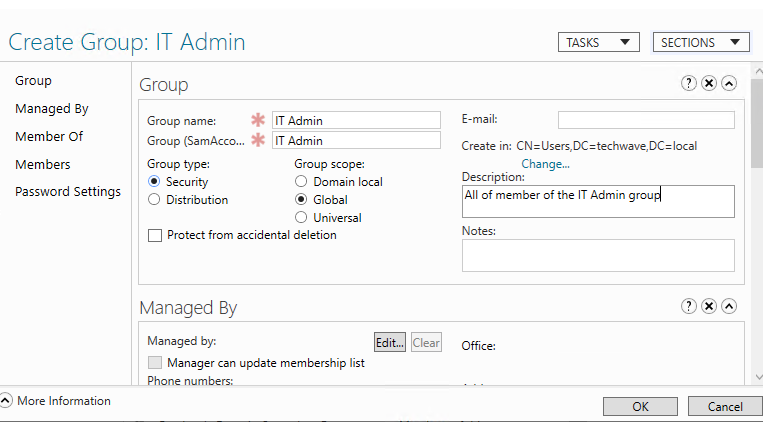Screen dimensions: 763x422
Task: Expand More Information chevron icon
Action: click(x=7, y=401)
